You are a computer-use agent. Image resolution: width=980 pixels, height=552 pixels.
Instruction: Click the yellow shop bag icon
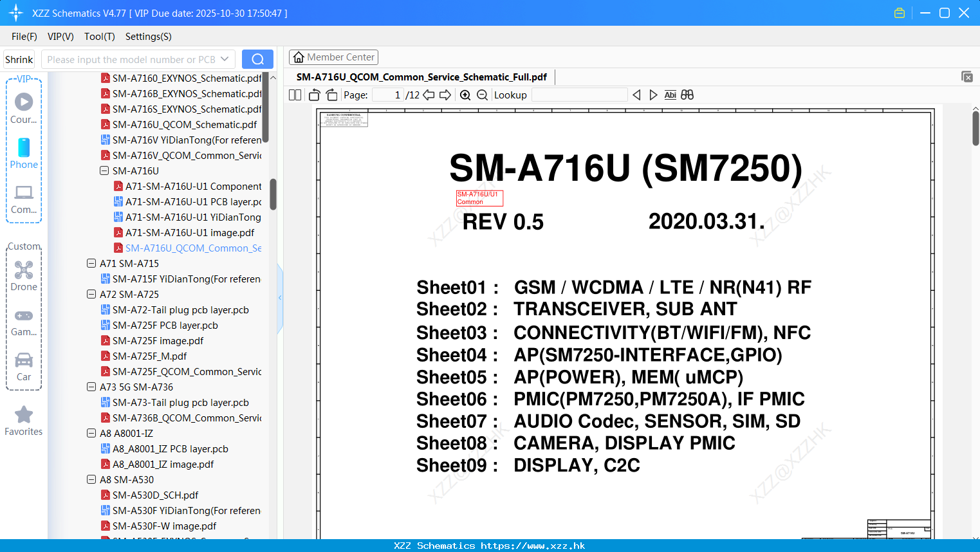tap(900, 13)
